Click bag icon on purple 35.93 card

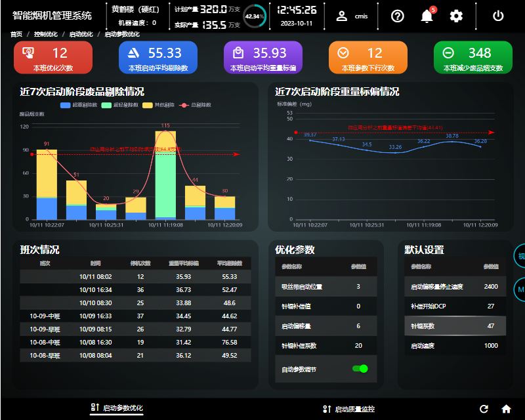tap(238, 52)
